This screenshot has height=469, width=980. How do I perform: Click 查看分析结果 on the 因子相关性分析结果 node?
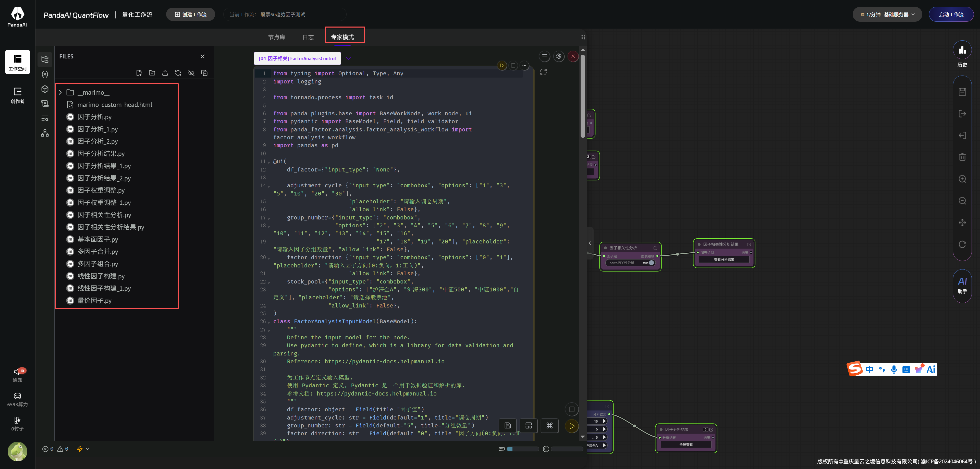point(724,260)
